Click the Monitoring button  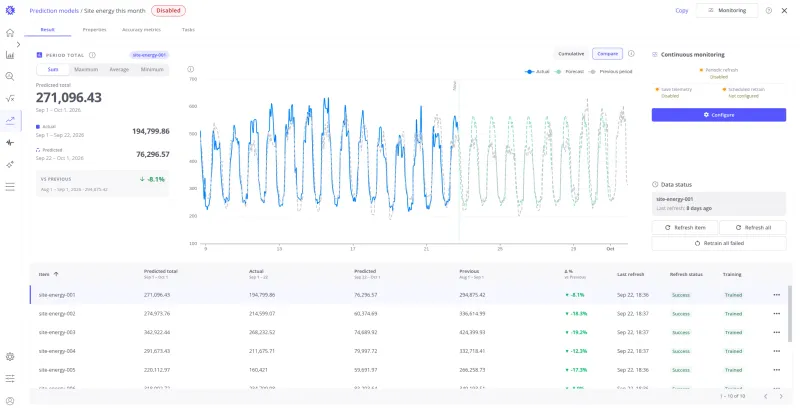727,11
